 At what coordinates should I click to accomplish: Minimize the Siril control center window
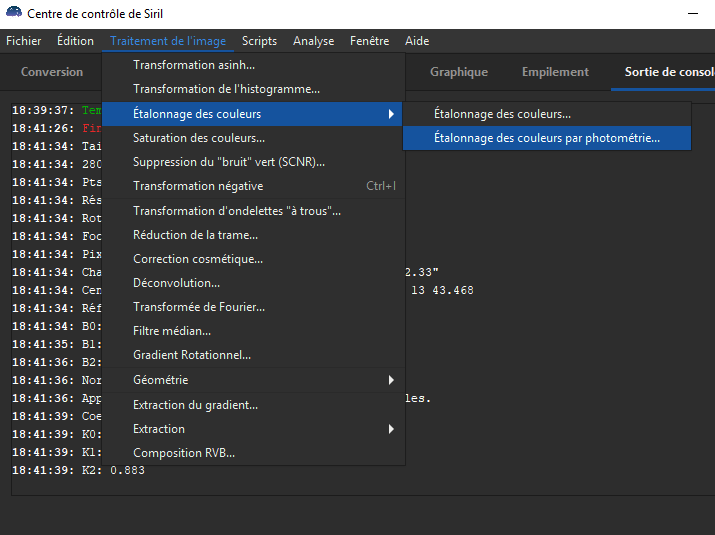[x=693, y=14]
